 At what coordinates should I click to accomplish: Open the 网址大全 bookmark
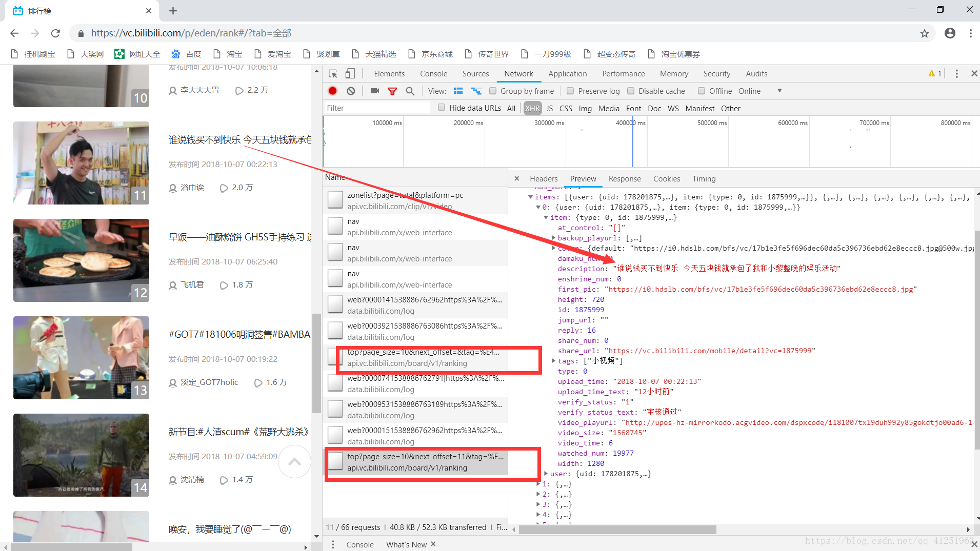pyautogui.click(x=137, y=54)
